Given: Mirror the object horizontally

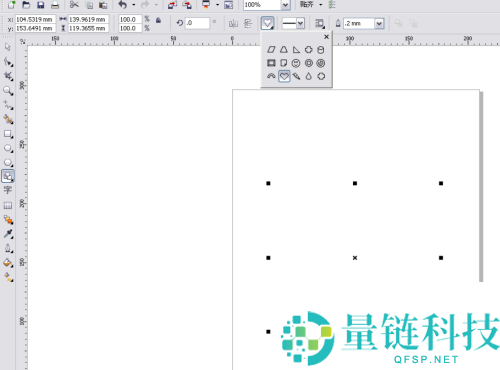Looking at the screenshot, I should coord(233,23).
